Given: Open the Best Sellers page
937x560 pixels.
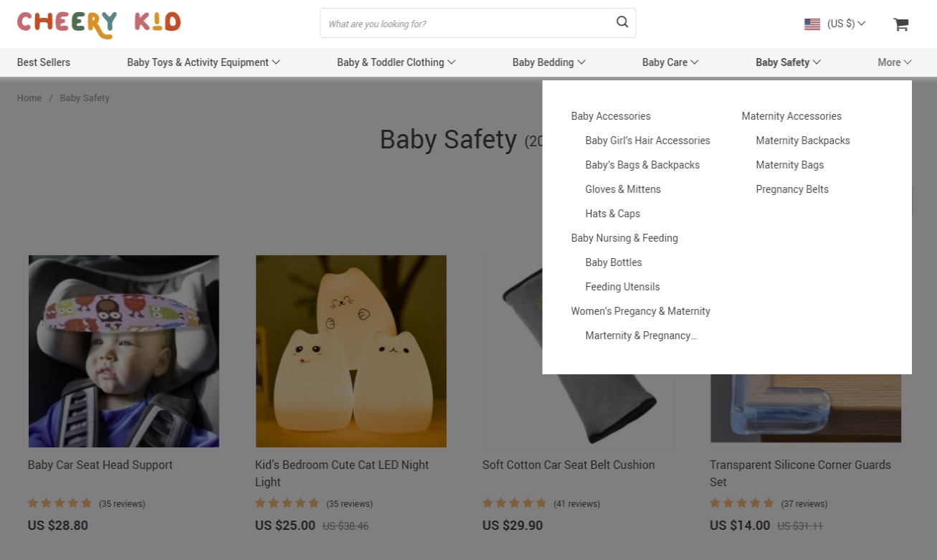Looking at the screenshot, I should (44, 62).
